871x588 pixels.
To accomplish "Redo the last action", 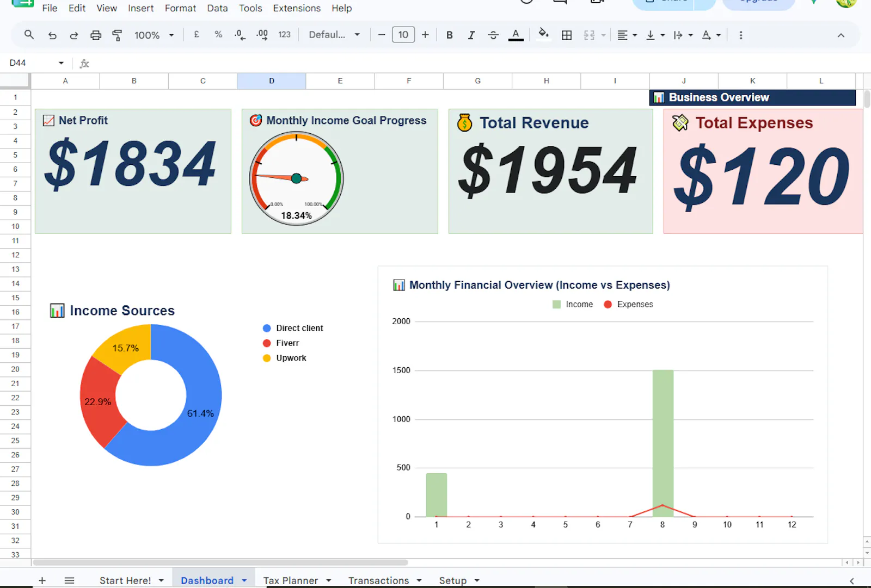I will (74, 35).
